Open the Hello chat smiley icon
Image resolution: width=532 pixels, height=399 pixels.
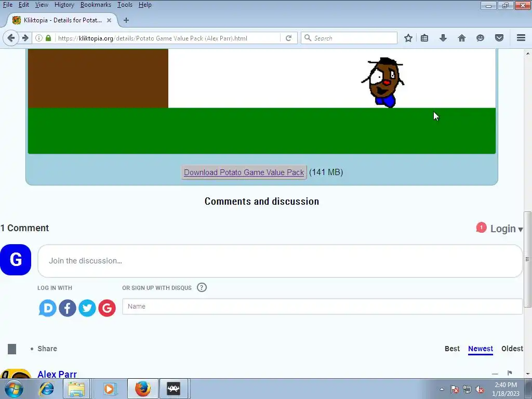(480, 38)
